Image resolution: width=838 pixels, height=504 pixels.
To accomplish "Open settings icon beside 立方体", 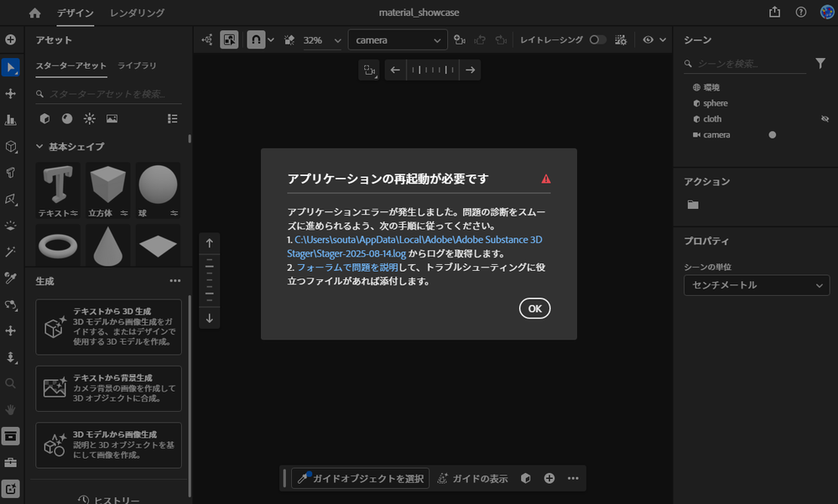I will (x=124, y=213).
